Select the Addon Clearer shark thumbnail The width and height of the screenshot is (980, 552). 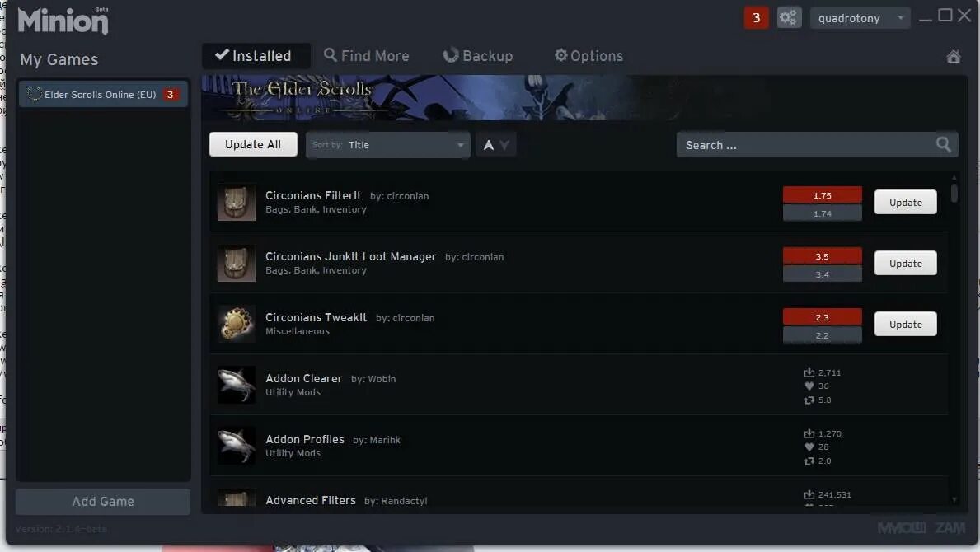[237, 385]
